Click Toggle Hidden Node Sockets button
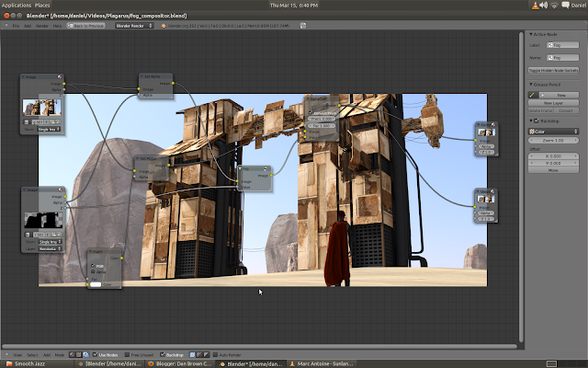Screen dimensions: 588x368 point(555,70)
